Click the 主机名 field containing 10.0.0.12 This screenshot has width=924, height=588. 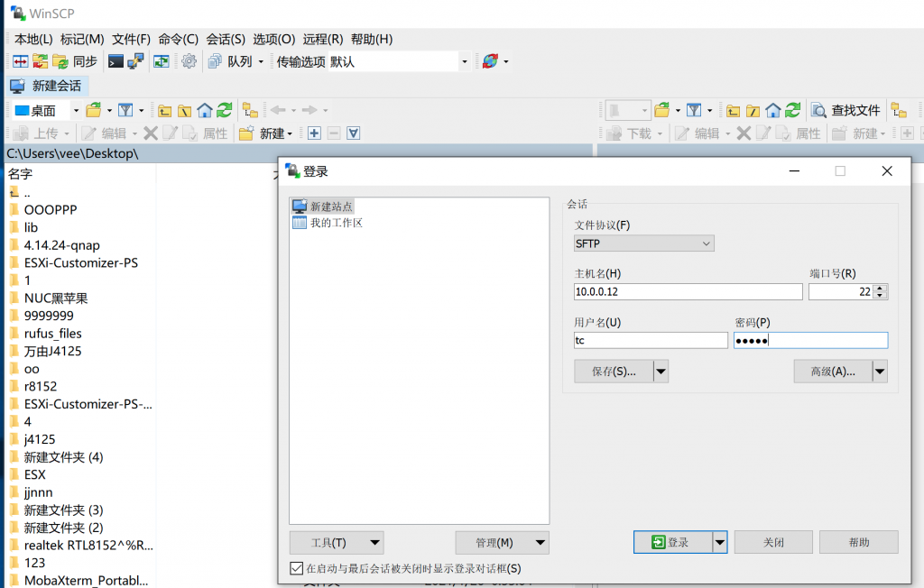[x=688, y=291]
